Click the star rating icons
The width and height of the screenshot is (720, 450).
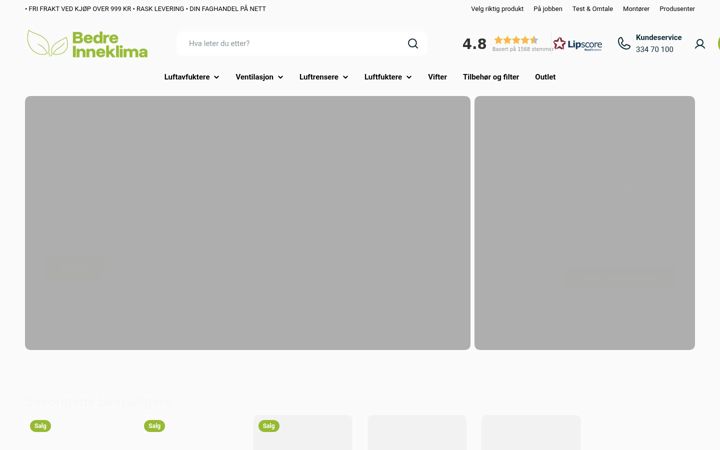516,40
